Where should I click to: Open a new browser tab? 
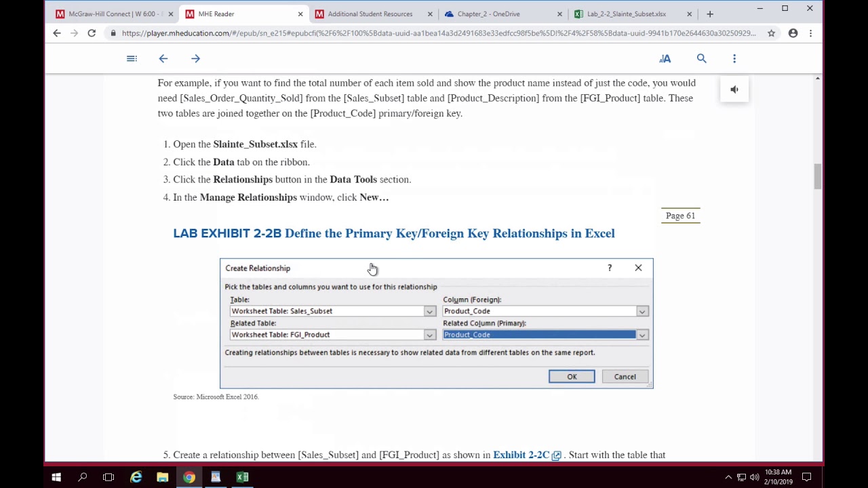tap(710, 14)
